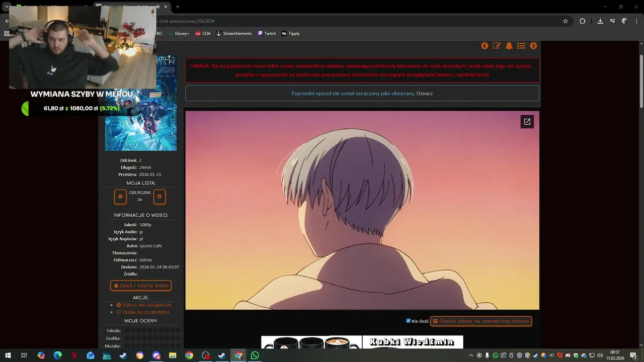
Task: Rate Grafika with the last star
Action: [178, 338]
